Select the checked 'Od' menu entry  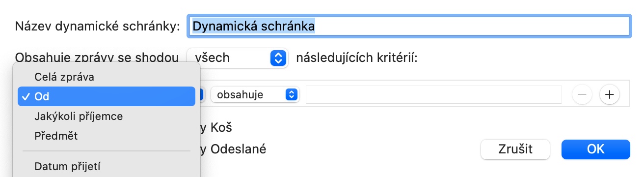[x=106, y=96]
